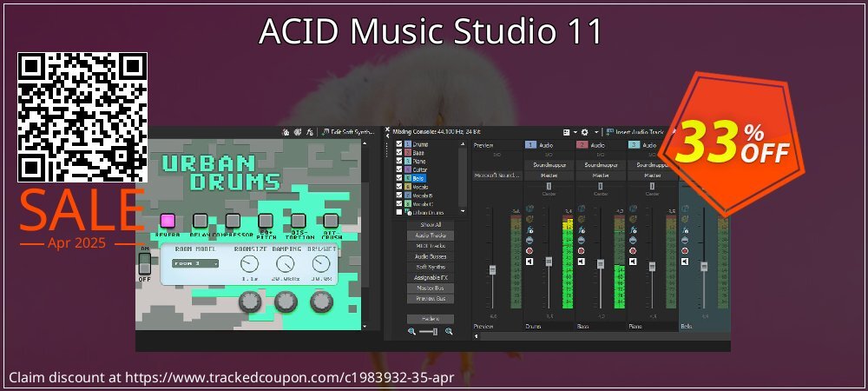Click the Microsoft Sound device selector on Preview
Screen dimensions: 868x391
coord(497,176)
